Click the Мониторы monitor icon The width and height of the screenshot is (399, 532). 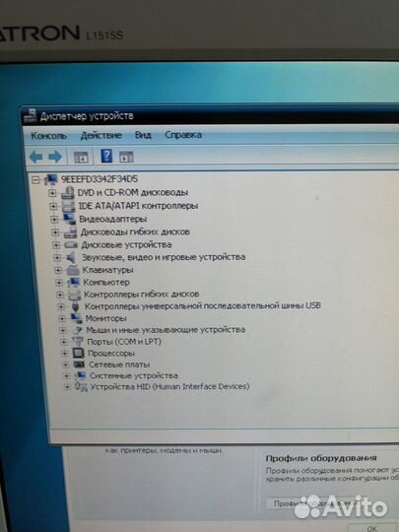(x=76, y=318)
